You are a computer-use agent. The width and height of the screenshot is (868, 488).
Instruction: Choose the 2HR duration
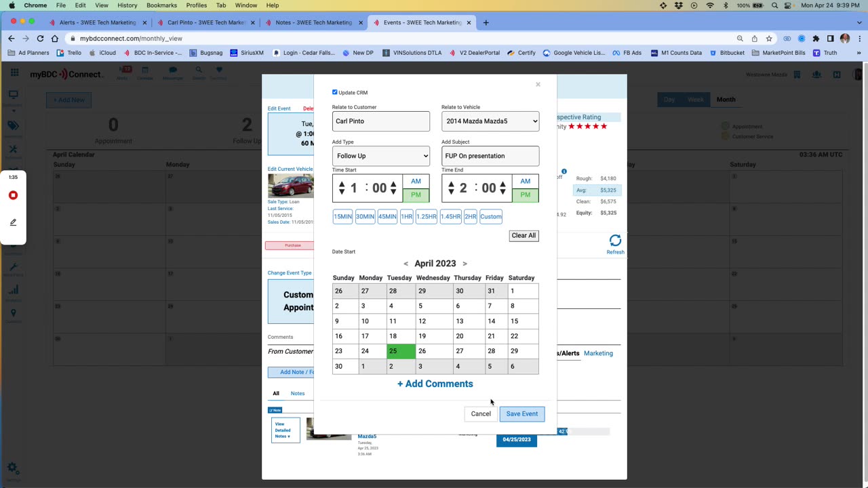471,217
